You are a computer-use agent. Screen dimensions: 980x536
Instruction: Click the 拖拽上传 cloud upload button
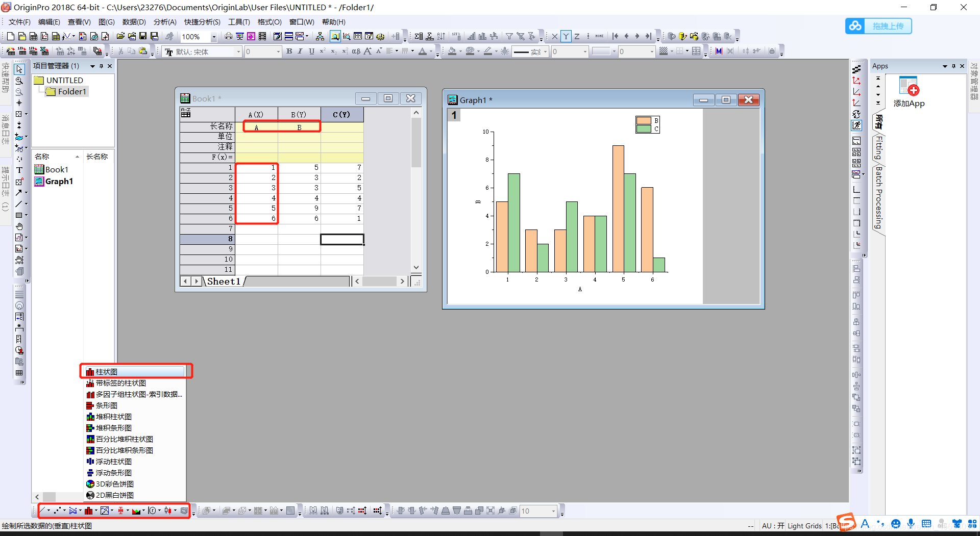click(x=878, y=26)
